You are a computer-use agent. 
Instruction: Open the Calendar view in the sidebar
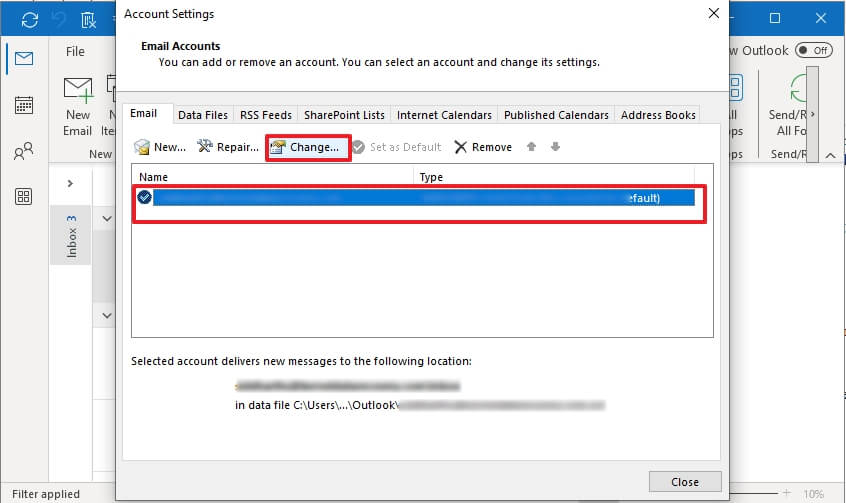[24, 105]
